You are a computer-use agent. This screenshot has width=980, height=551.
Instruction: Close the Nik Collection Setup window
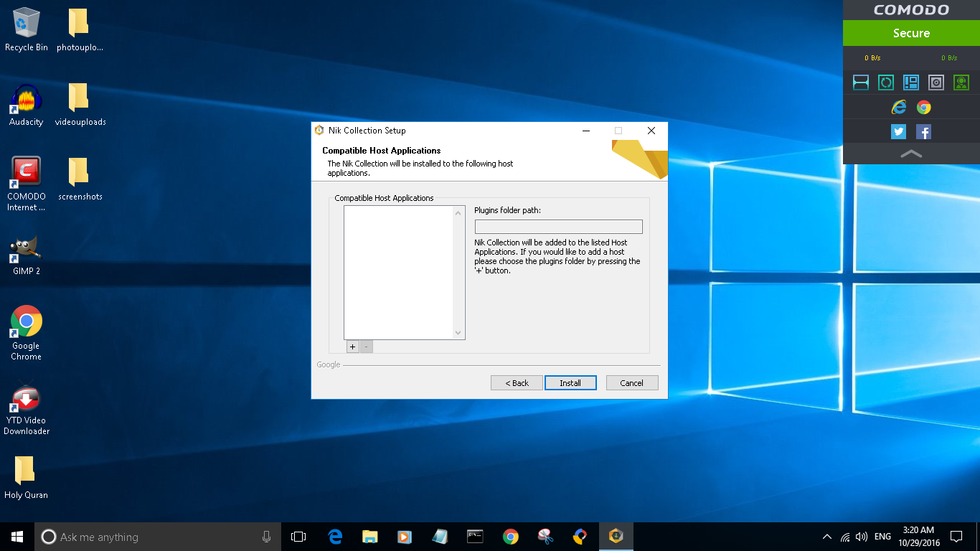pos(651,131)
